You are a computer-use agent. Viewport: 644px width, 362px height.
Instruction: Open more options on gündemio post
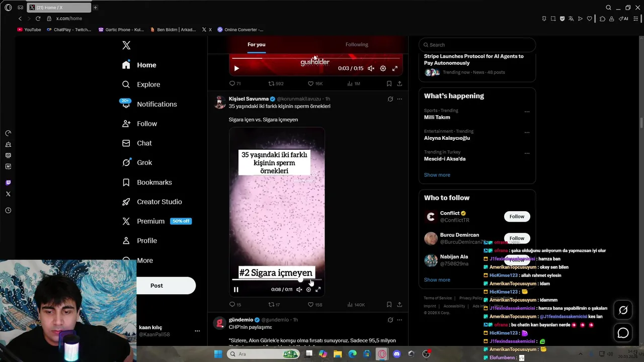399,320
